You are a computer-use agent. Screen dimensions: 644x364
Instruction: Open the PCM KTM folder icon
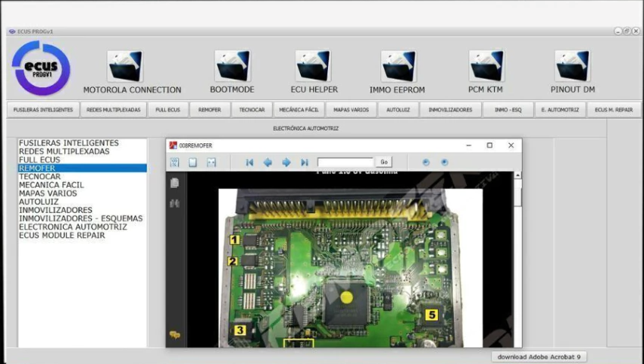pyautogui.click(x=486, y=67)
